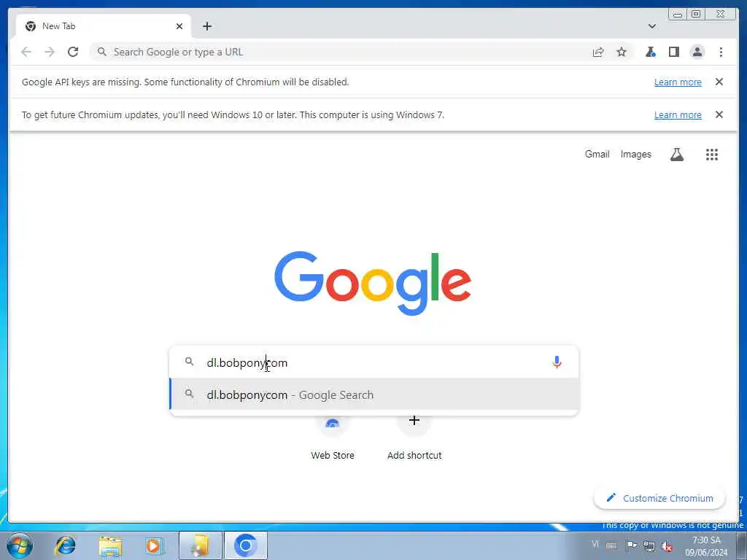Click inside the dl.bobponycom search box
The image size is (747, 560).
(374, 362)
